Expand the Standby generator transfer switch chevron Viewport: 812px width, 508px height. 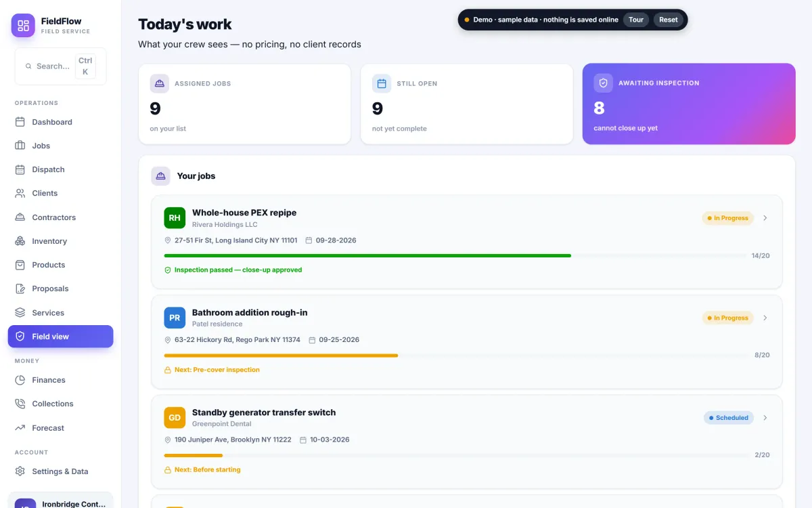pyautogui.click(x=765, y=418)
